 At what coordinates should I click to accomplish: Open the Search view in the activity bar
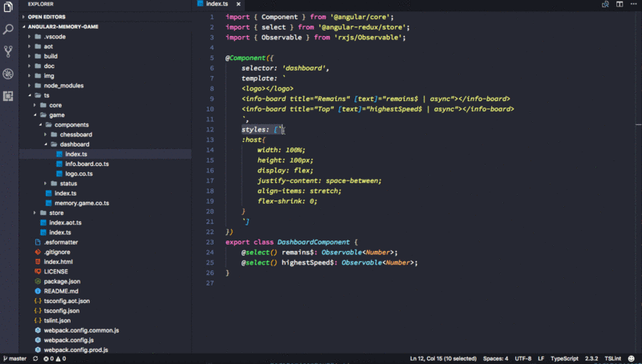8,30
